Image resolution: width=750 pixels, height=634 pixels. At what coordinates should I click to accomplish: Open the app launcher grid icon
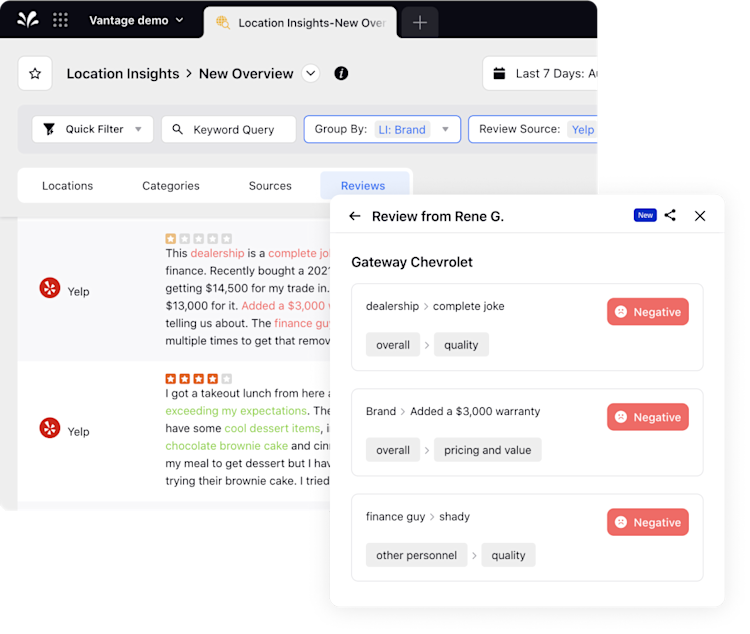click(60, 20)
